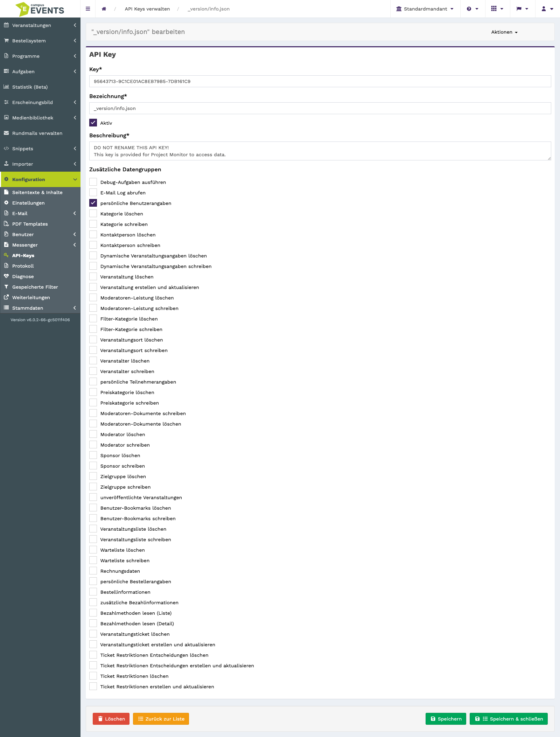Expand the Messenger submenu
Viewport: 560px width, 737px height.
click(40, 245)
